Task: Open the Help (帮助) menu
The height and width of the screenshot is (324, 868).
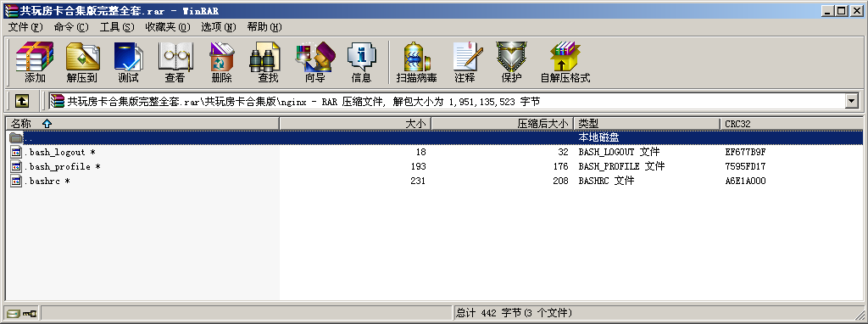Action: coord(264,27)
